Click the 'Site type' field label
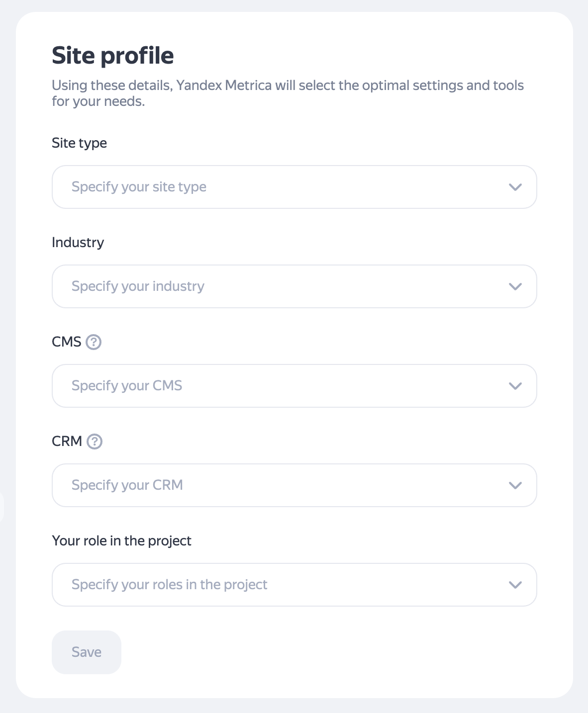 point(79,143)
